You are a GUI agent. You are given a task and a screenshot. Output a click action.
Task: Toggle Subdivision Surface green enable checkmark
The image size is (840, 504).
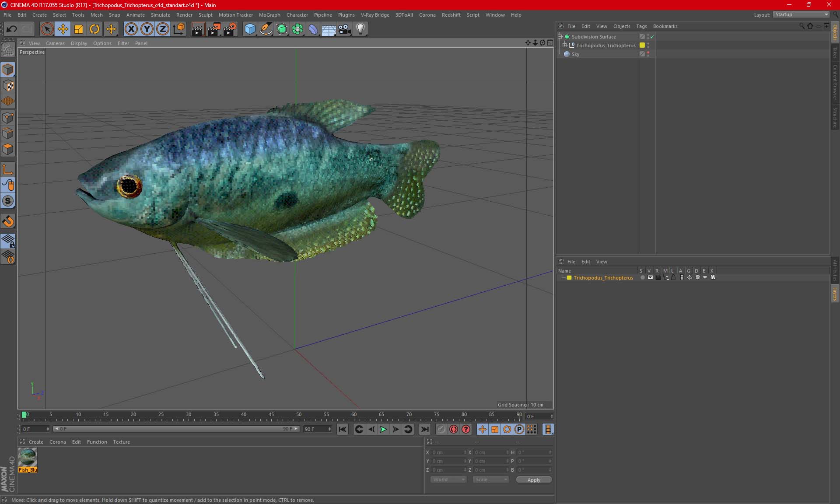pos(652,37)
